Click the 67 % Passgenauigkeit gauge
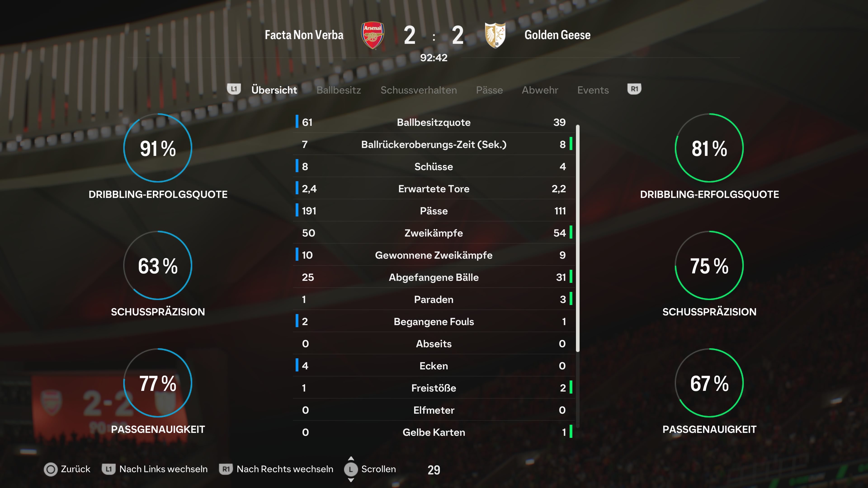Viewport: 868px width, 488px height. pyautogui.click(x=709, y=383)
